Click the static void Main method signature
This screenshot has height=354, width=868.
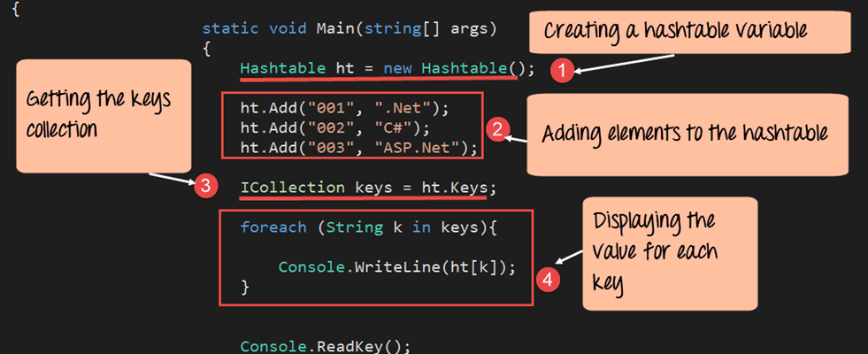coord(350,28)
